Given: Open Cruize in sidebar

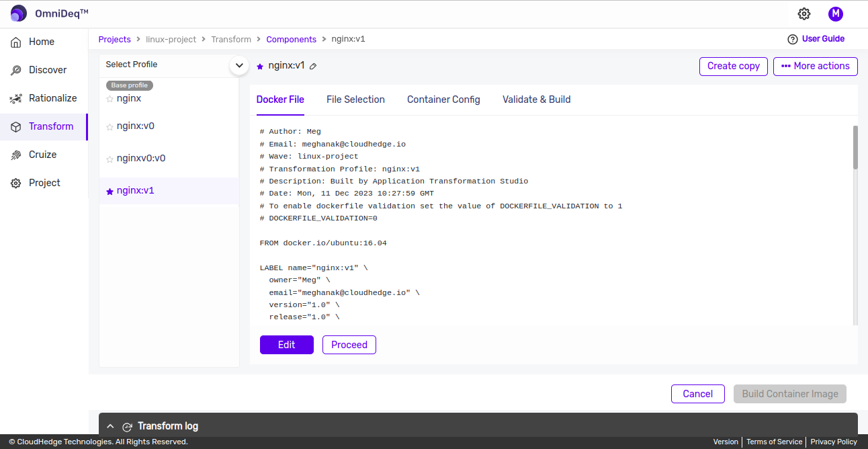Looking at the screenshot, I should pyautogui.click(x=44, y=155).
